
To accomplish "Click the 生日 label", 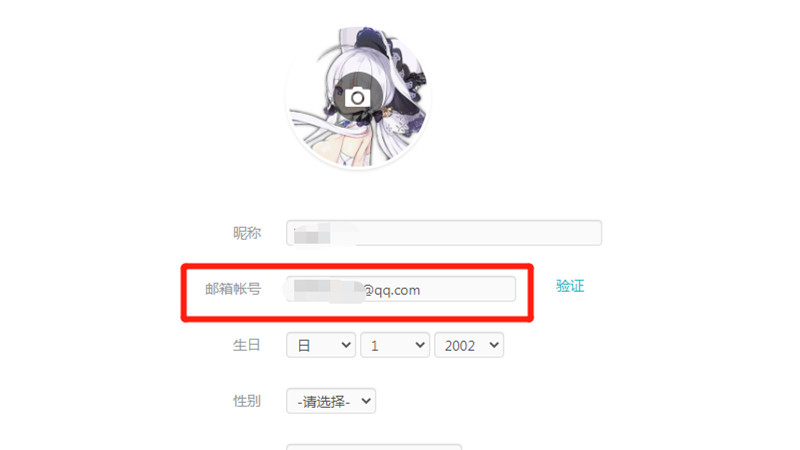I will click(247, 345).
